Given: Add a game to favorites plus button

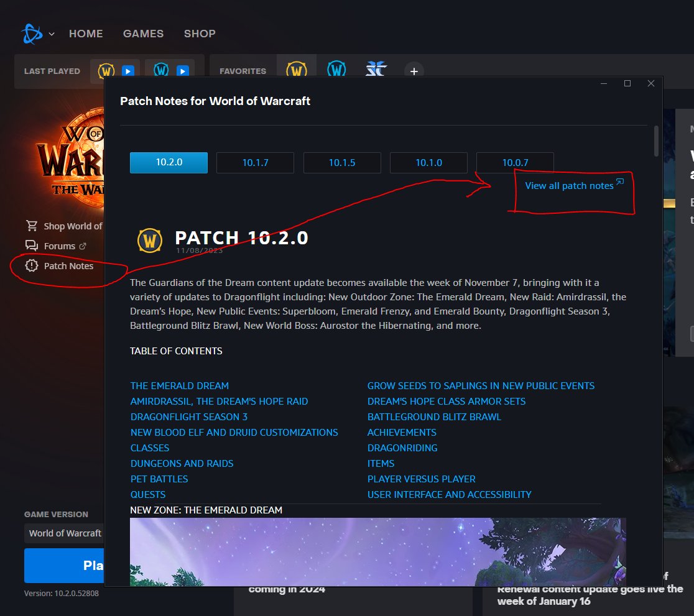Looking at the screenshot, I should (414, 71).
